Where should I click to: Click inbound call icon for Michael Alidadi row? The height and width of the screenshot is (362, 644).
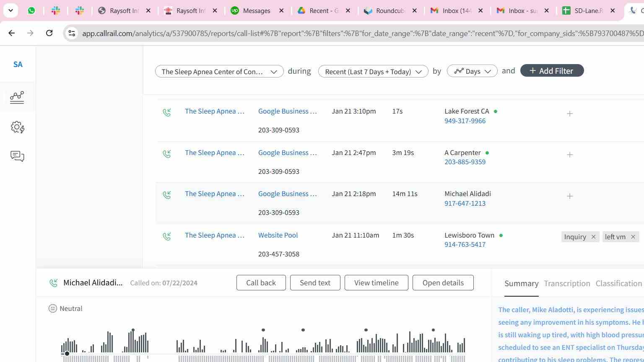coord(167,194)
